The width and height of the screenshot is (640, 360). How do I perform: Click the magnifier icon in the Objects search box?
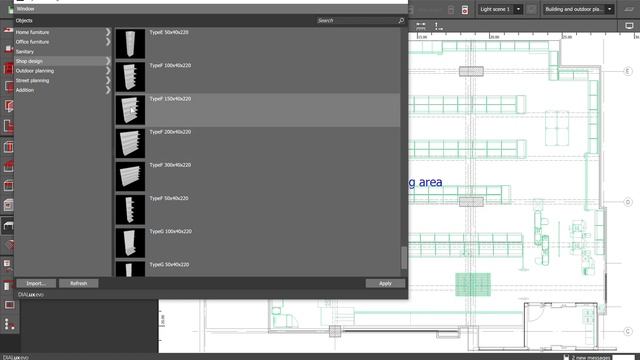(x=401, y=20)
